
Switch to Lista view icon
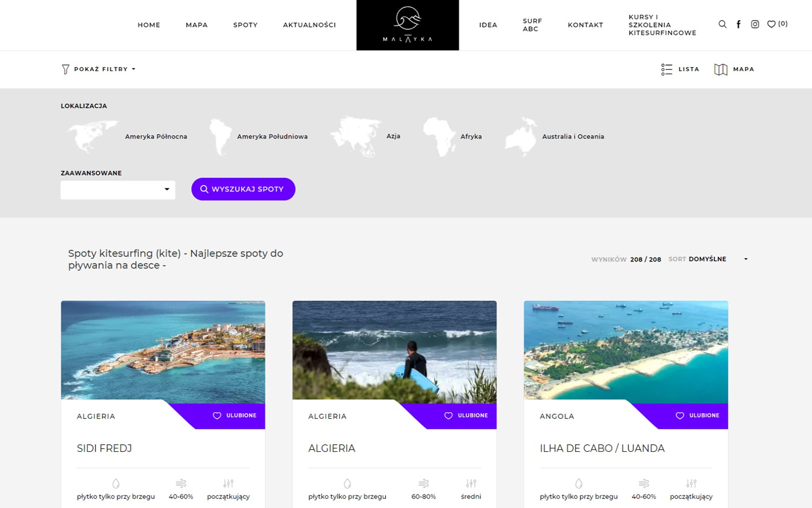click(667, 69)
